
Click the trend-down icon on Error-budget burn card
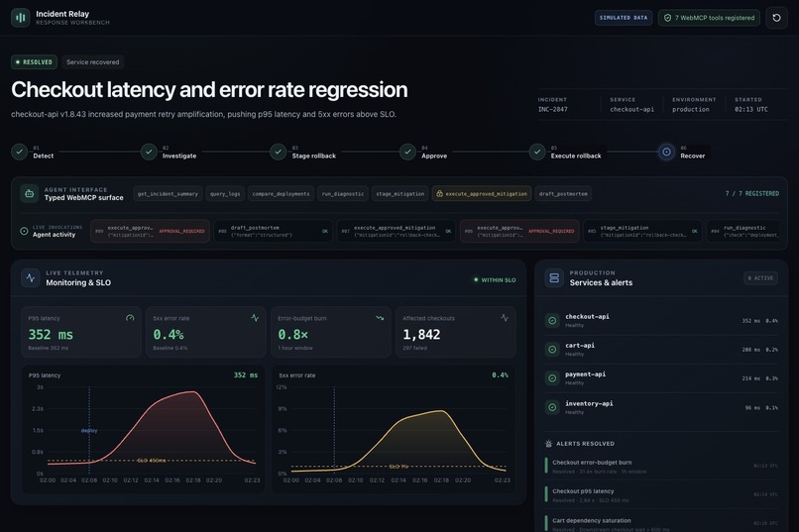click(x=380, y=318)
